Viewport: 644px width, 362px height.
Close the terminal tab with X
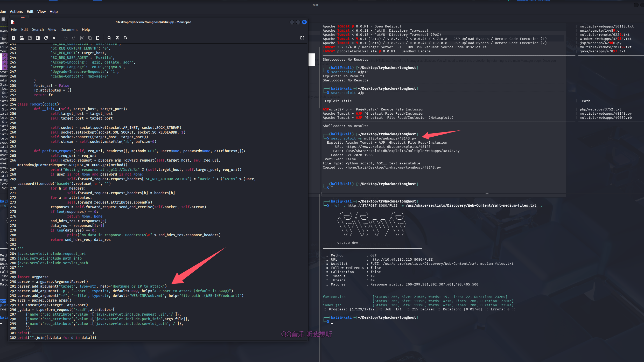(x=3, y=19)
